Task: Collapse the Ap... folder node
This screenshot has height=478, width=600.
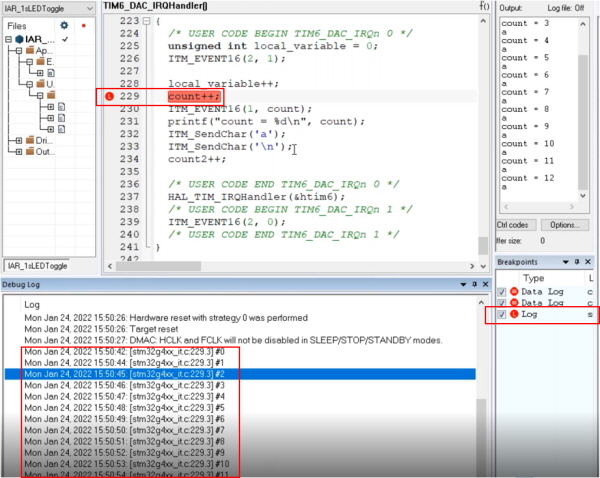Action: coord(19,50)
